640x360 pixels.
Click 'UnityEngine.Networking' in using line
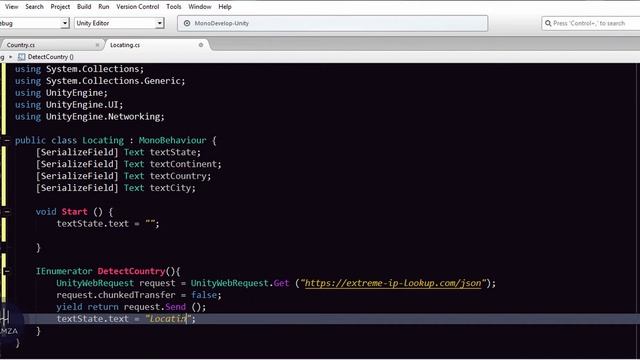(x=104, y=117)
